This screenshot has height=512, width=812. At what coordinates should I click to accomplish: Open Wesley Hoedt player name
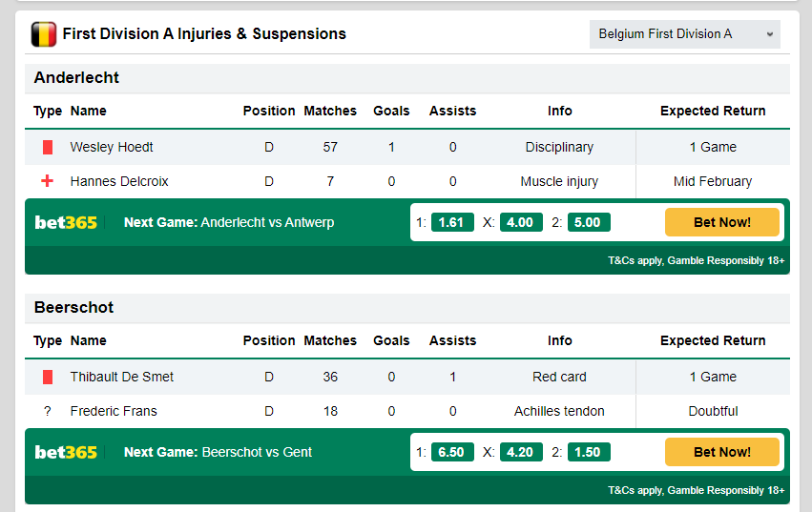(112, 147)
